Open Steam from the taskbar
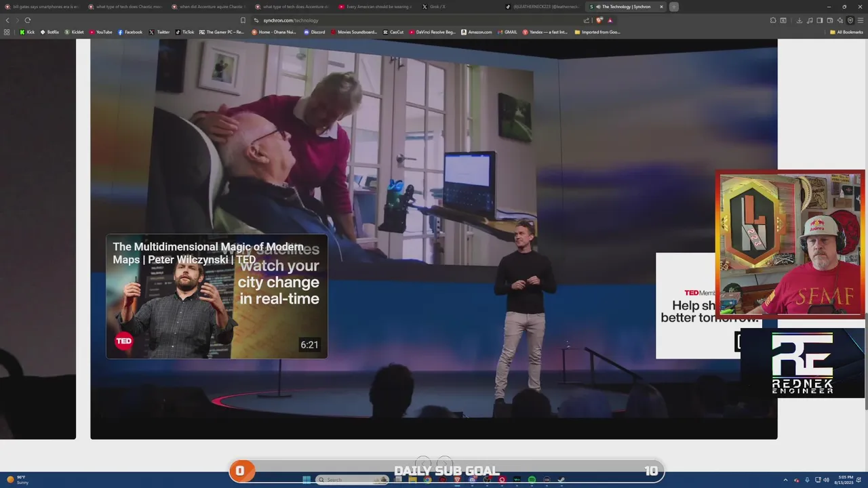 click(561, 480)
